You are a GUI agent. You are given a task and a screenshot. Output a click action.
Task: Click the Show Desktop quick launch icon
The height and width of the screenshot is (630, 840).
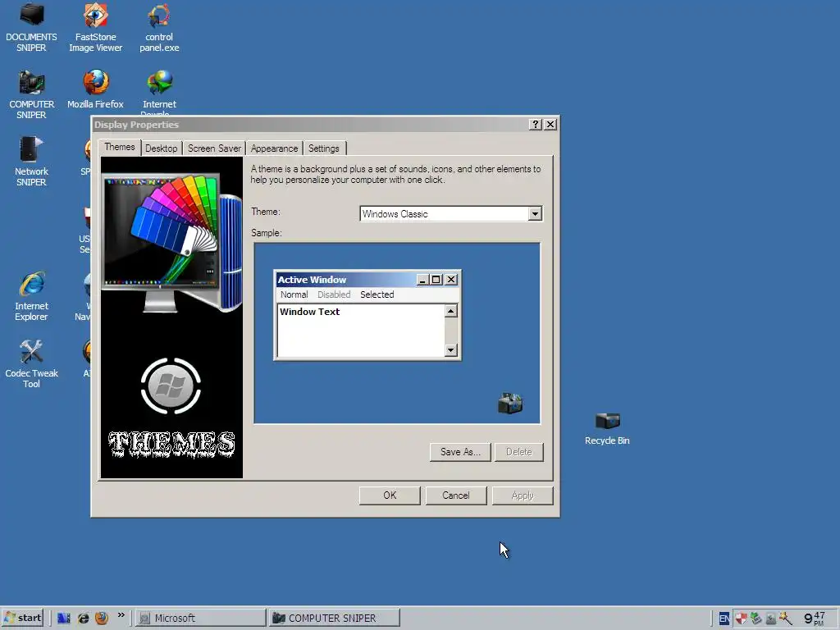64,618
